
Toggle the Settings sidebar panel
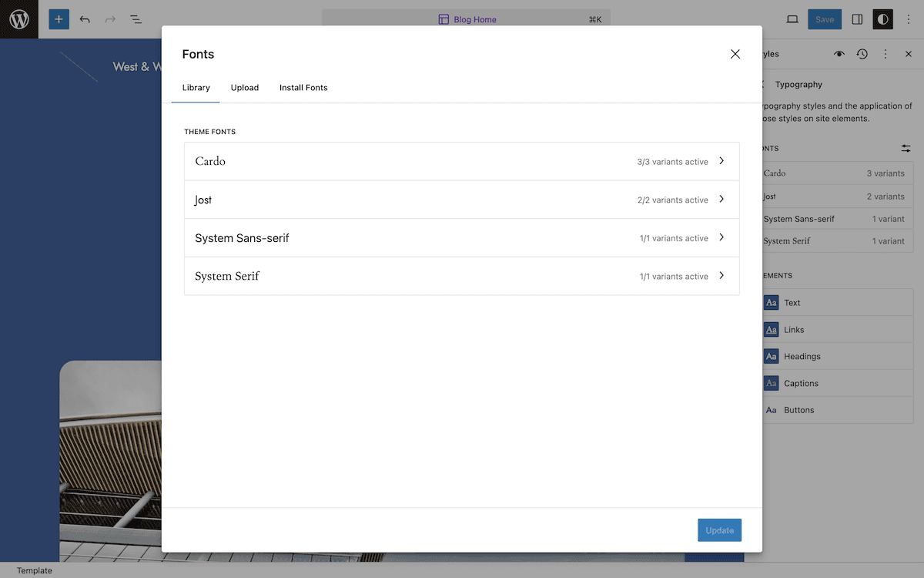coord(857,19)
